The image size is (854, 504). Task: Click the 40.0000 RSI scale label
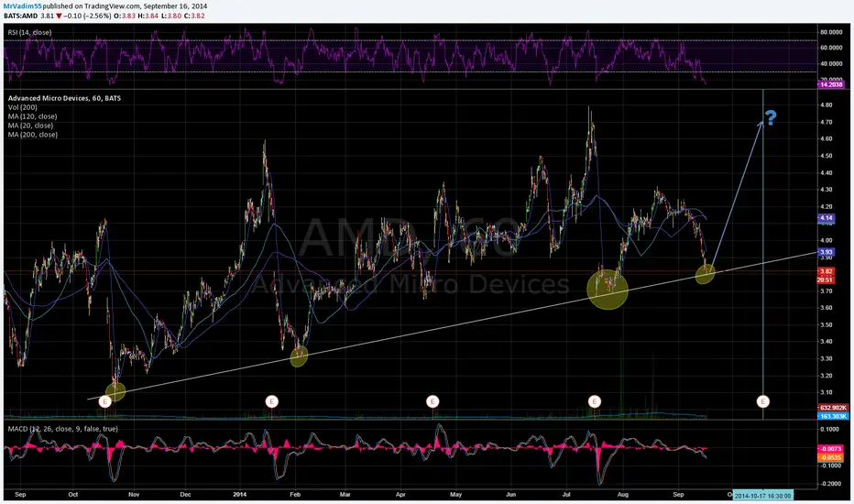click(x=831, y=64)
